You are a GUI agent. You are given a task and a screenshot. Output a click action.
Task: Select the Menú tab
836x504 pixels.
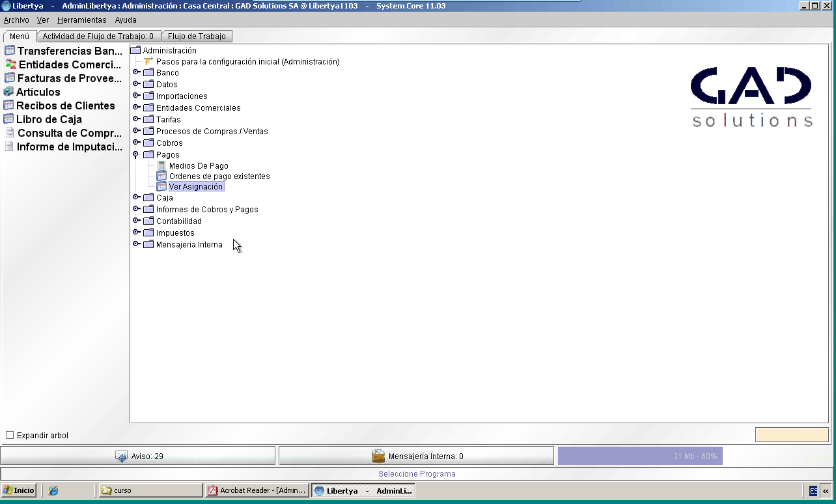coord(20,36)
